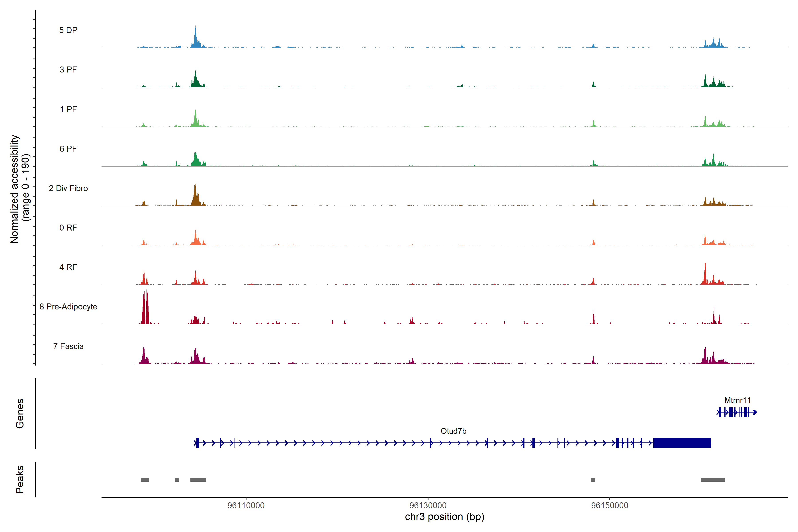Click the Otud7b gene name
The height and width of the screenshot is (532, 798).
pos(453,431)
